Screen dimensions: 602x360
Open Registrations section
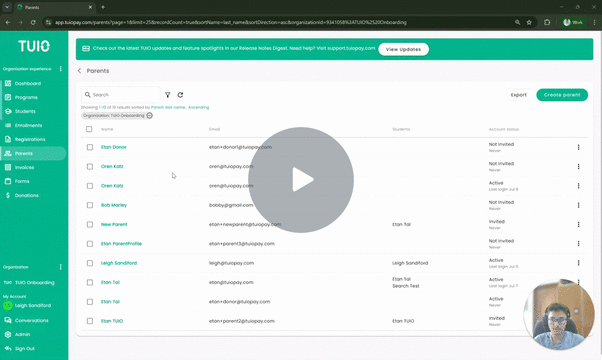[30, 139]
